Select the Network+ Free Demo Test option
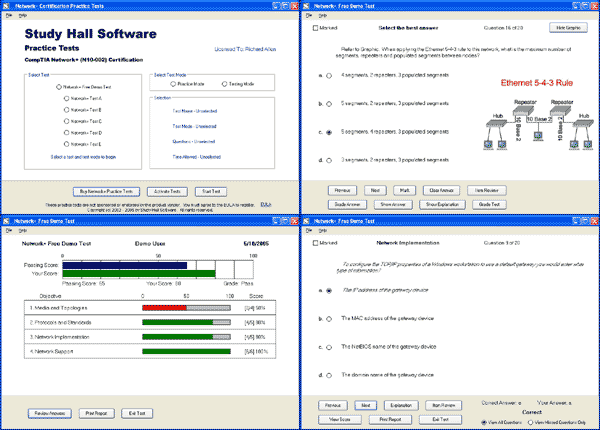 pyautogui.click(x=59, y=88)
